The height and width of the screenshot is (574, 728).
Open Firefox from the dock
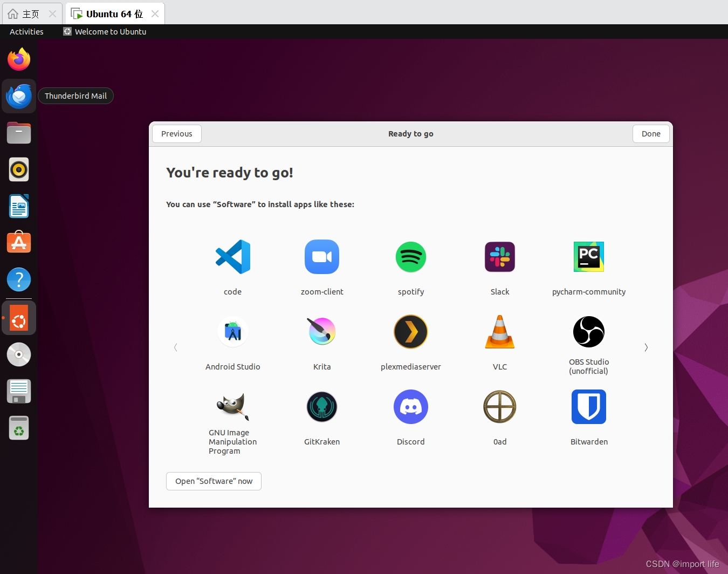click(x=19, y=59)
